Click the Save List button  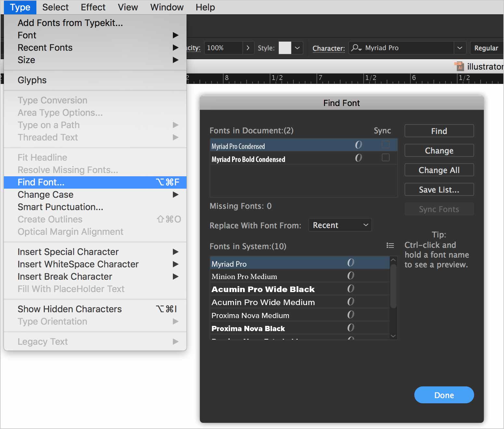point(439,189)
